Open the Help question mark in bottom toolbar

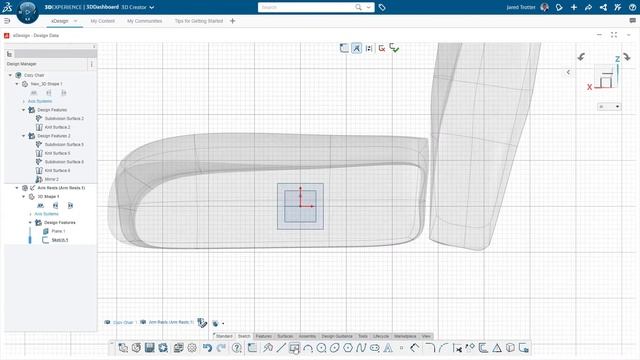pyautogui.click(x=236, y=348)
